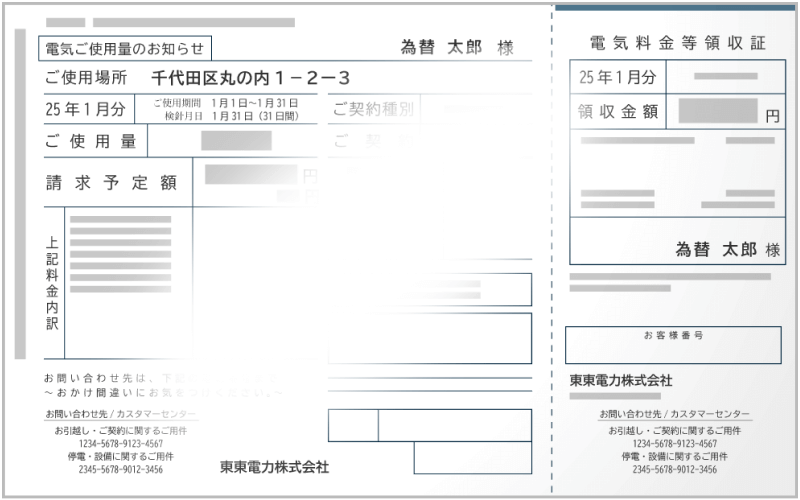Click the ご使用場所 label
800x500 pixels.
[86, 78]
